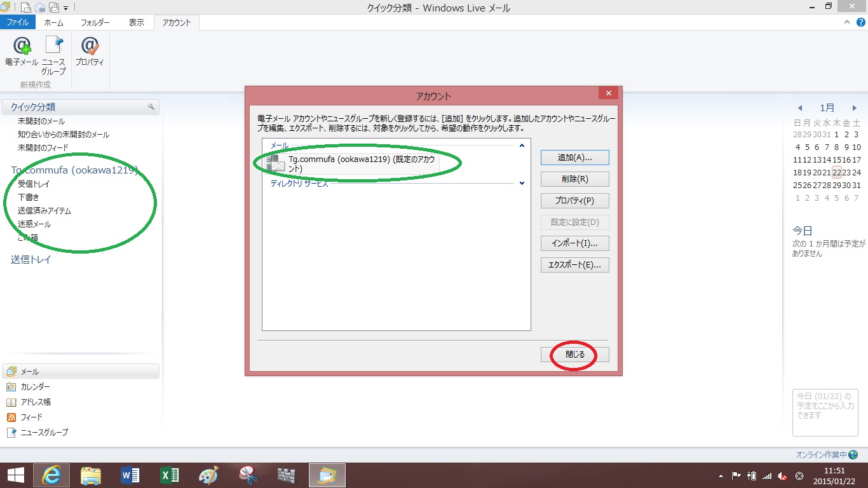
Task: Select Tg.commufa account in the dialog list
Action: click(353, 164)
